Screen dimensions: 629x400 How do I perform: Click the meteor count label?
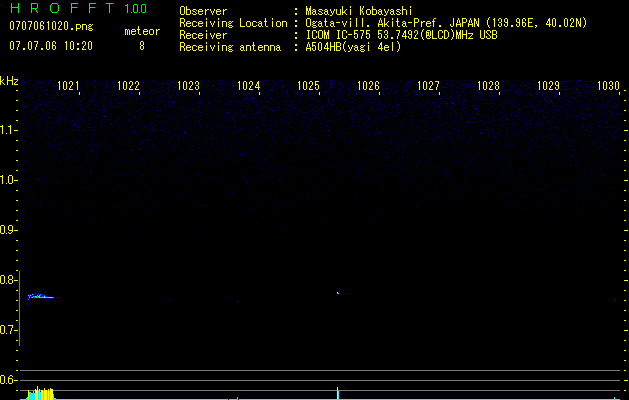(x=142, y=31)
